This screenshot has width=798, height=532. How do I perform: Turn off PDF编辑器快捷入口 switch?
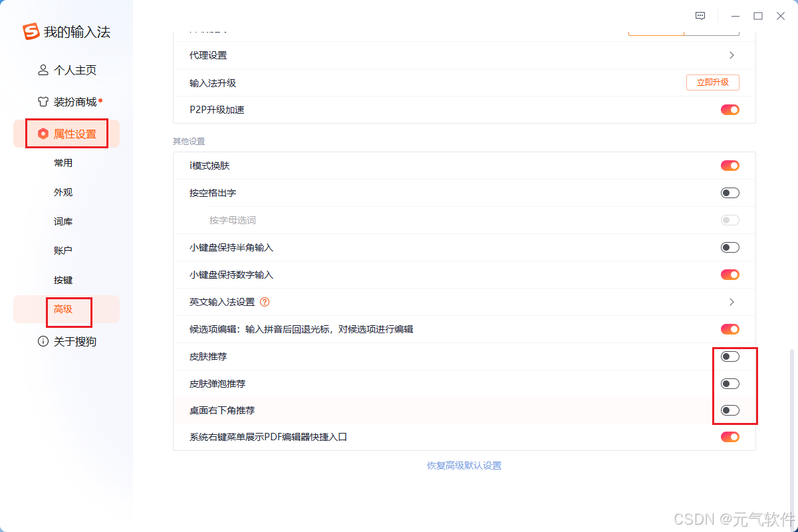click(730, 437)
